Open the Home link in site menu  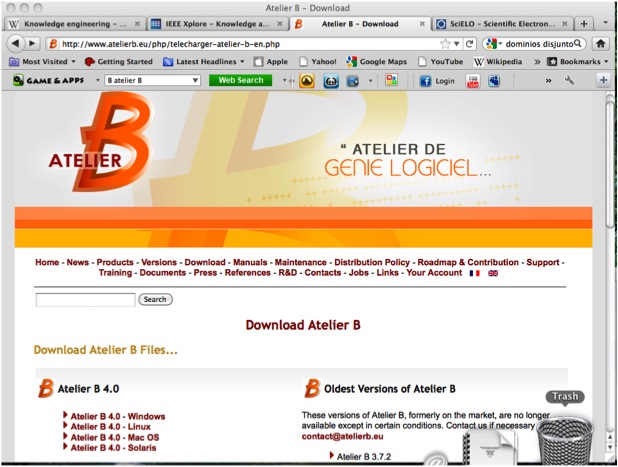tap(47, 262)
